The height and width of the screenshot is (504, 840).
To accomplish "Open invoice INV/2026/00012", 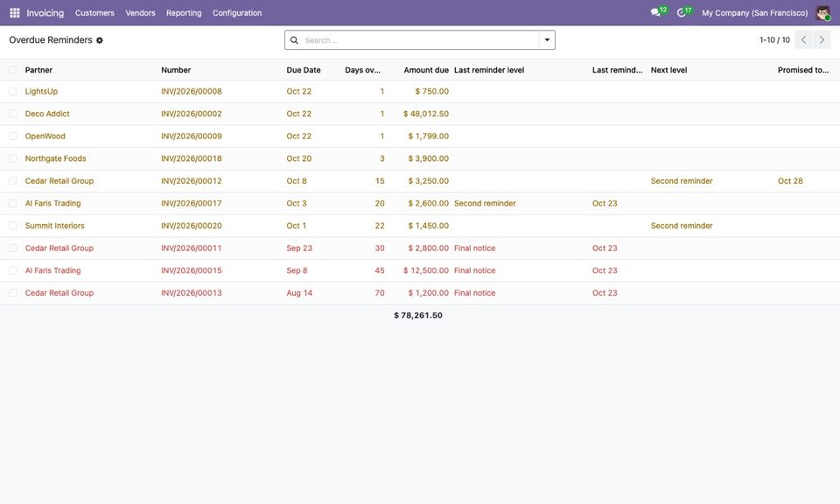I will [192, 181].
